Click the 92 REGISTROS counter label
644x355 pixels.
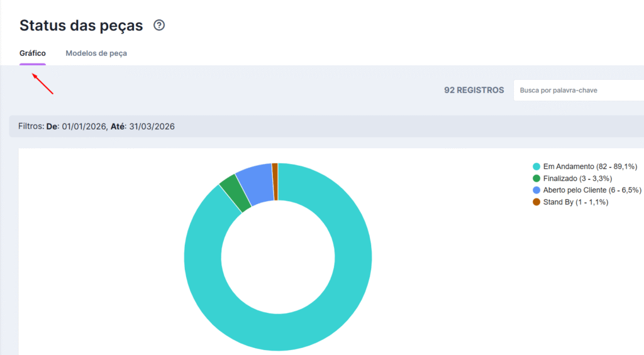click(474, 90)
